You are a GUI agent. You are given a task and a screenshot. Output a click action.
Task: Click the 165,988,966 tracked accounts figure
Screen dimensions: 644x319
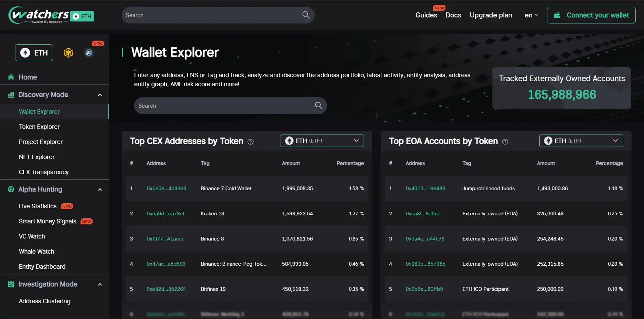[562, 95]
